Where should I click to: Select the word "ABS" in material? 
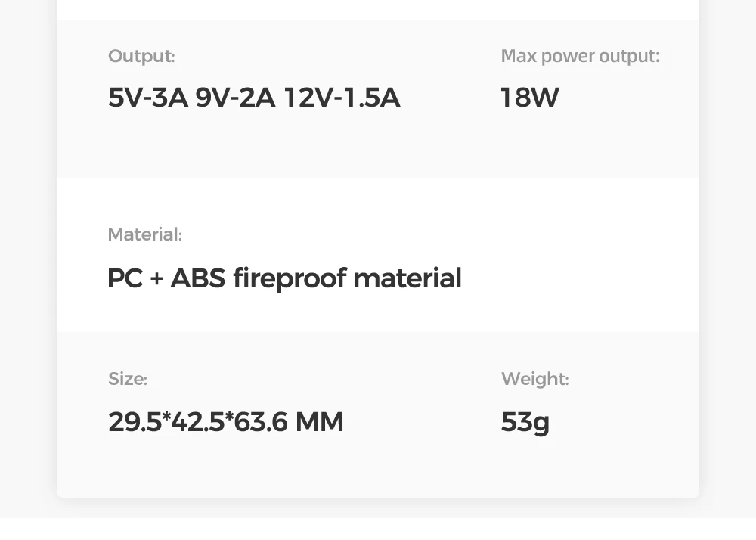tap(197, 278)
